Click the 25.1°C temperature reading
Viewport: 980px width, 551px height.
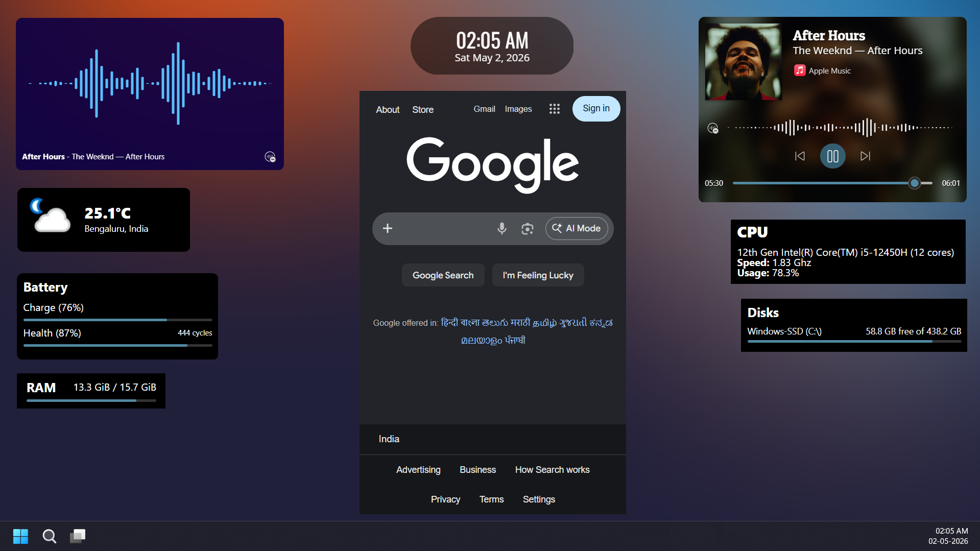[108, 213]
